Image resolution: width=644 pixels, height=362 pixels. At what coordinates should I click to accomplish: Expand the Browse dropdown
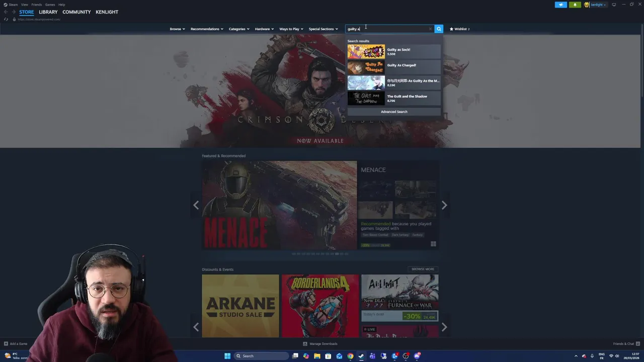(177, 29)
